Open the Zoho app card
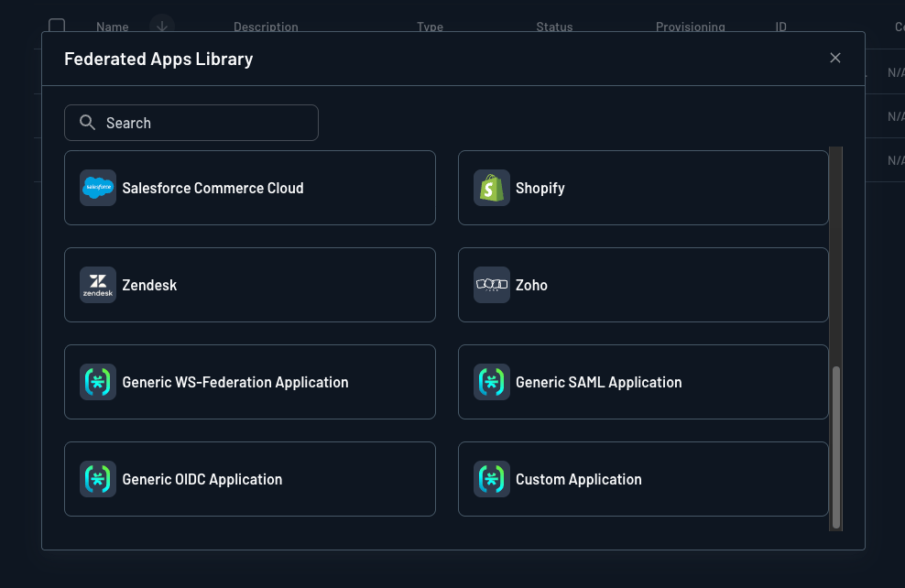The height and width of the screenshot is (588, 905). tap(643, 285)
